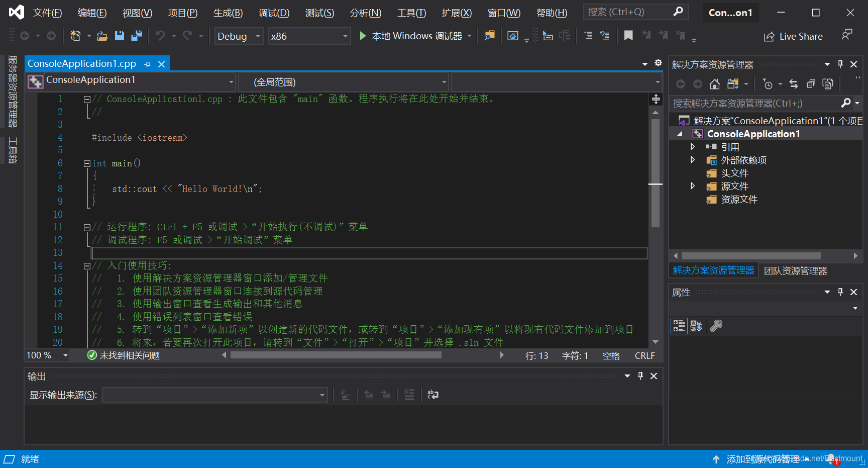Click the Save All icon
The image size is (868, 468).
tap(136, 36)
